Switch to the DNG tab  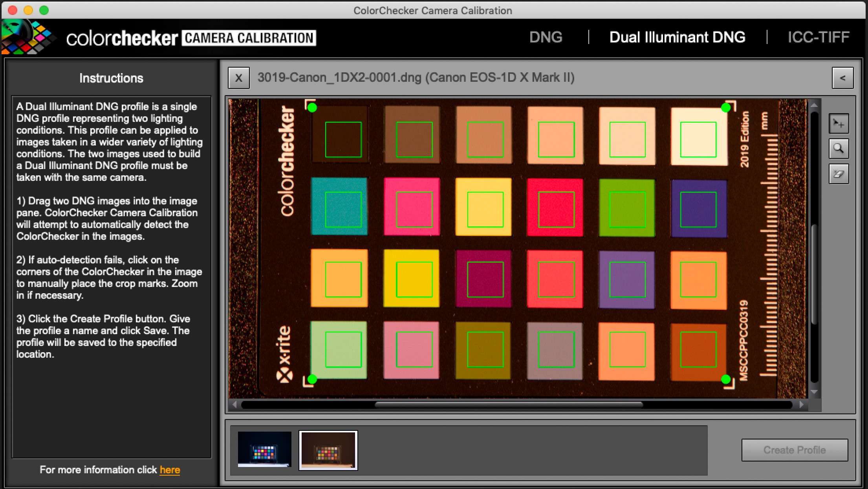(x=546, y=37)
